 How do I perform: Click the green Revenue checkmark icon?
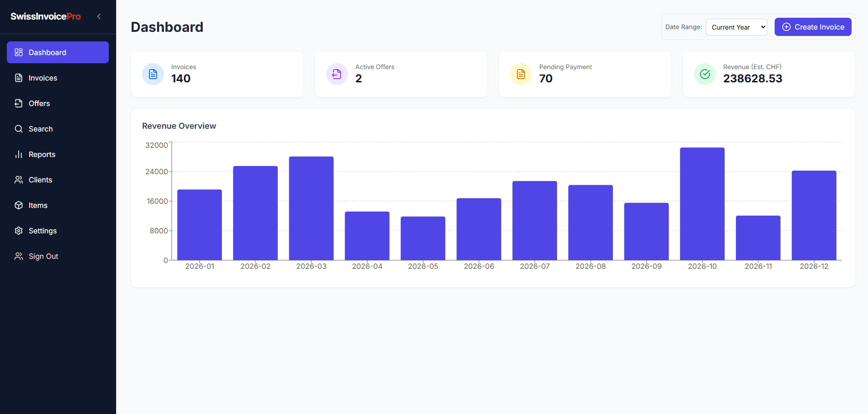[705, 74]
